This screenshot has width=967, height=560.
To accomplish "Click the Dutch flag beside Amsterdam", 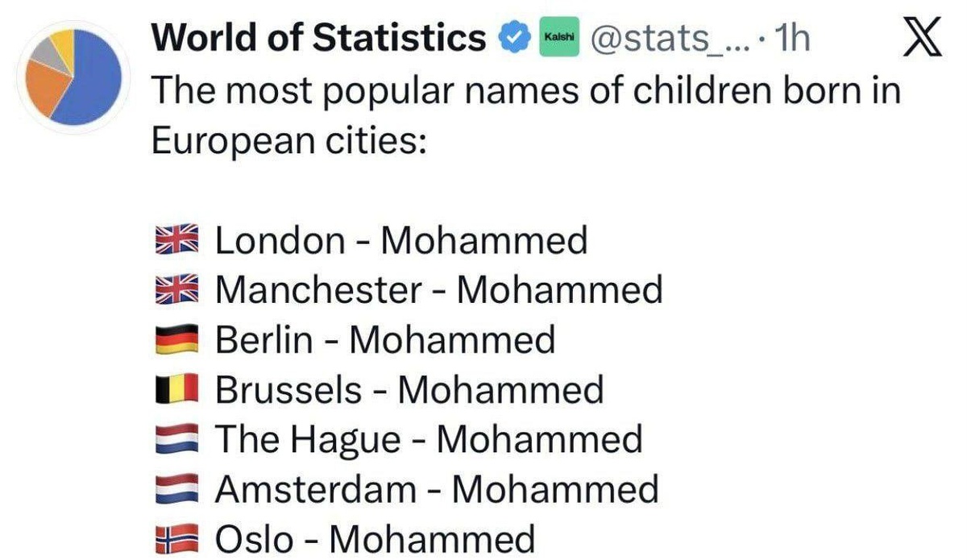I will pos(176,489).
